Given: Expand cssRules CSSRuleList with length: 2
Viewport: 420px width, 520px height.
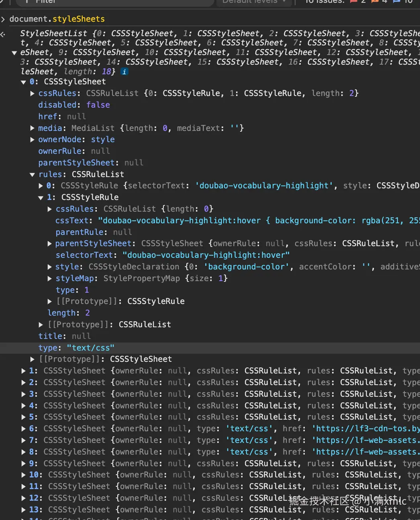Looking at the screenshot, I should (x=32, y=93).
